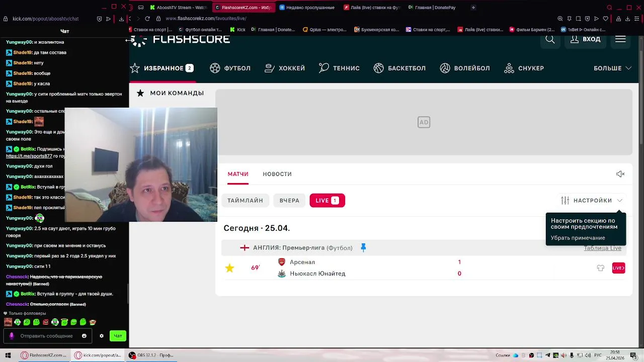Switch to kick.com popout taskbar window
The width and height of the screenshot is (644, 362).
(x=98, y=355)
